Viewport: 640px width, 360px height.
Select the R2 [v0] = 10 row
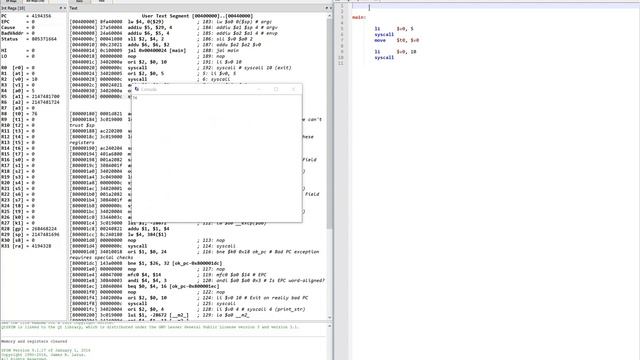pos(20,79)
